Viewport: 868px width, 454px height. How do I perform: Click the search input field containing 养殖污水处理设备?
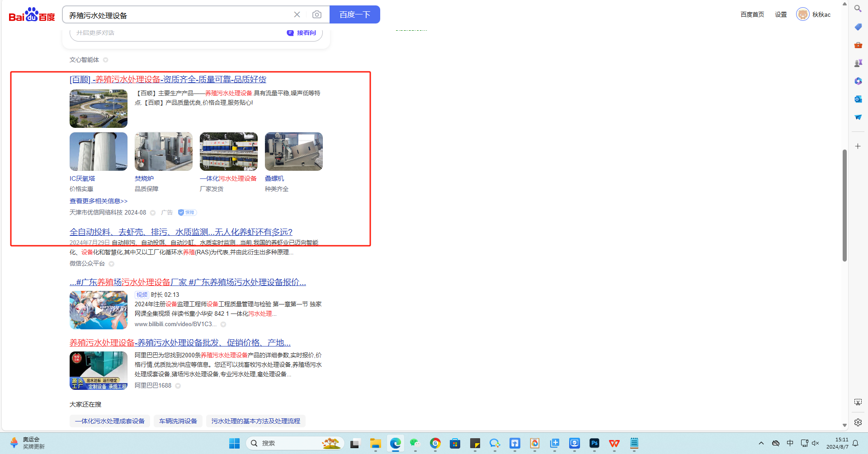176,15
